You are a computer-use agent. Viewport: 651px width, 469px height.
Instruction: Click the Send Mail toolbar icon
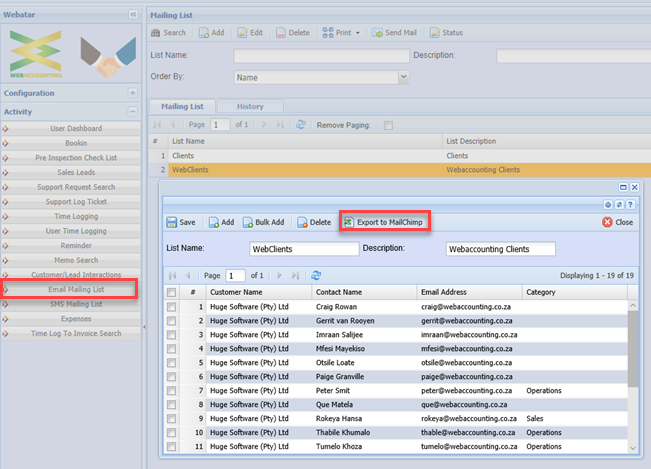point(378,33)
